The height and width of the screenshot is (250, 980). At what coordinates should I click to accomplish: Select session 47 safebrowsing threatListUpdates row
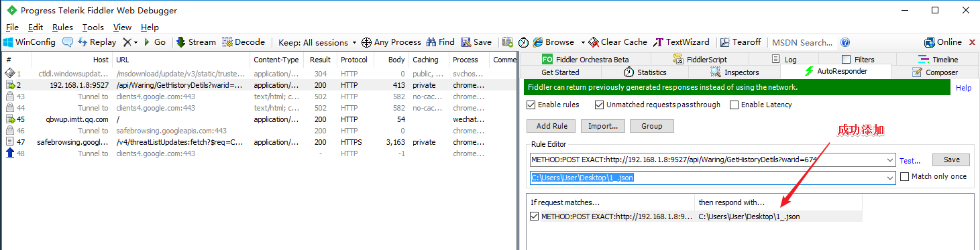pos(258,142)
